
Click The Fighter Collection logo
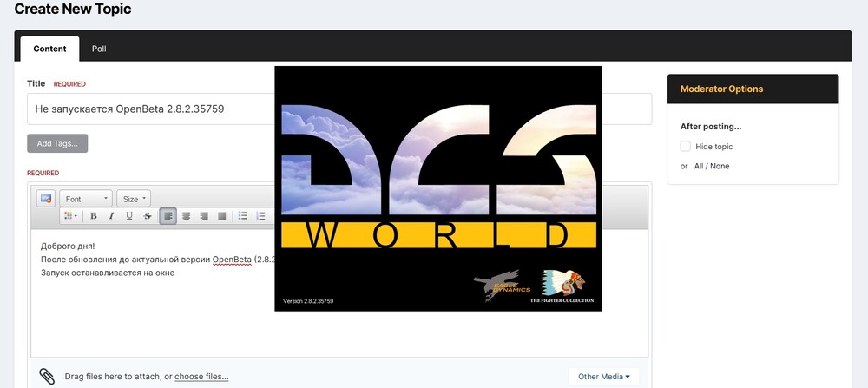(562, 286)
